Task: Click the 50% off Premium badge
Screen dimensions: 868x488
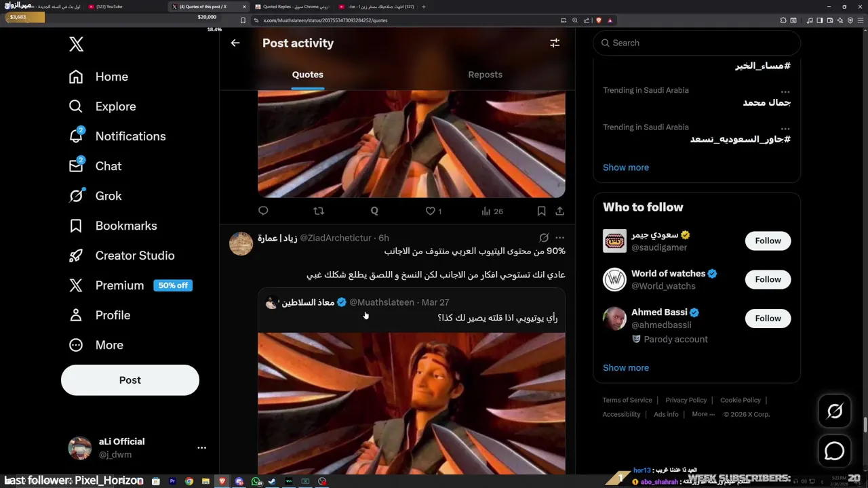Action: 173,285
